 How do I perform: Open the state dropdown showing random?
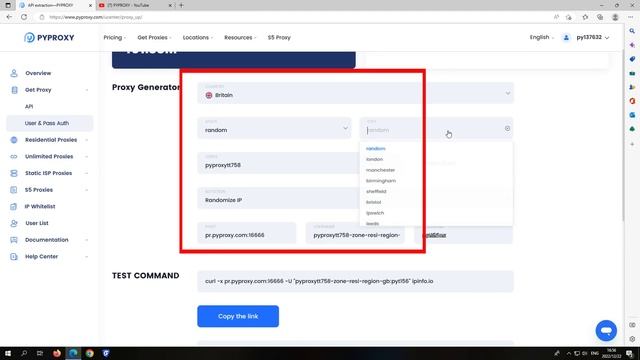click(x=274, y=128)
